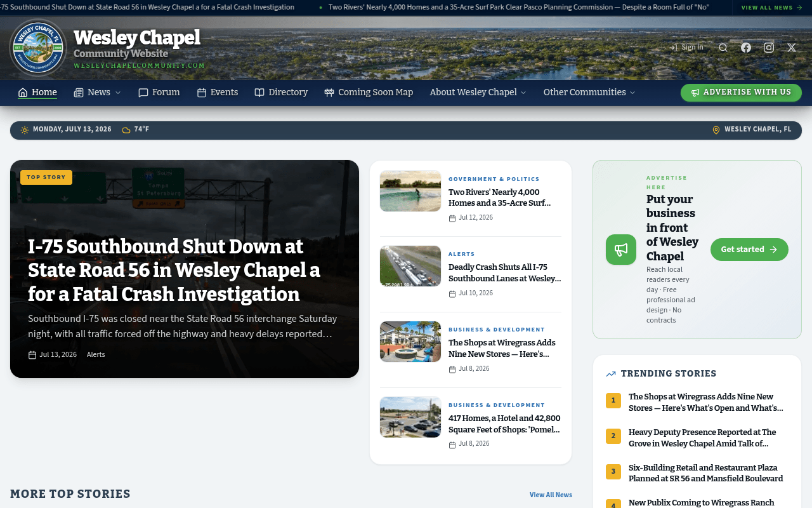Visit the Facebook page icon

coord(746,48)
